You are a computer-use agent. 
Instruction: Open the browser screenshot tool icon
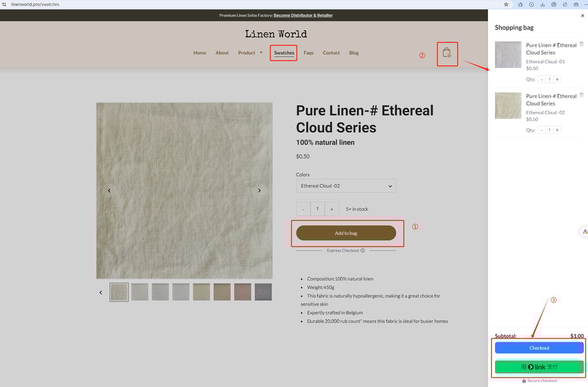(554, 5)
